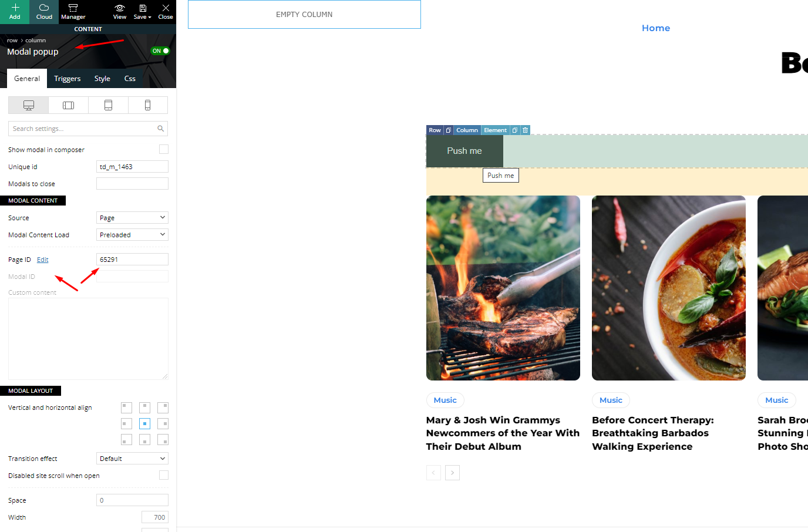The height and width of the screenshot is (532, 808).
Task: Select the landscape tablet viewport icon
Action: (68, 105)
